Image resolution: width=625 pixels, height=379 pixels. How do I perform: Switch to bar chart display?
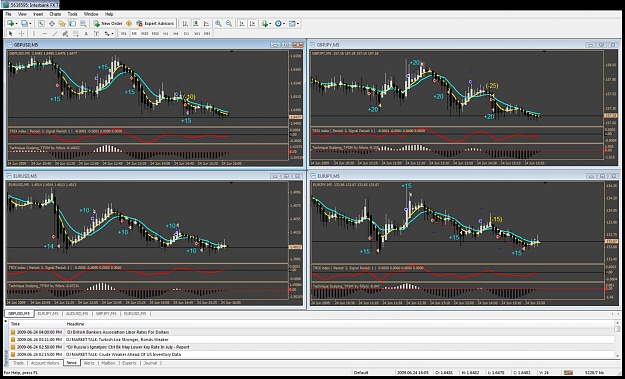185,24
